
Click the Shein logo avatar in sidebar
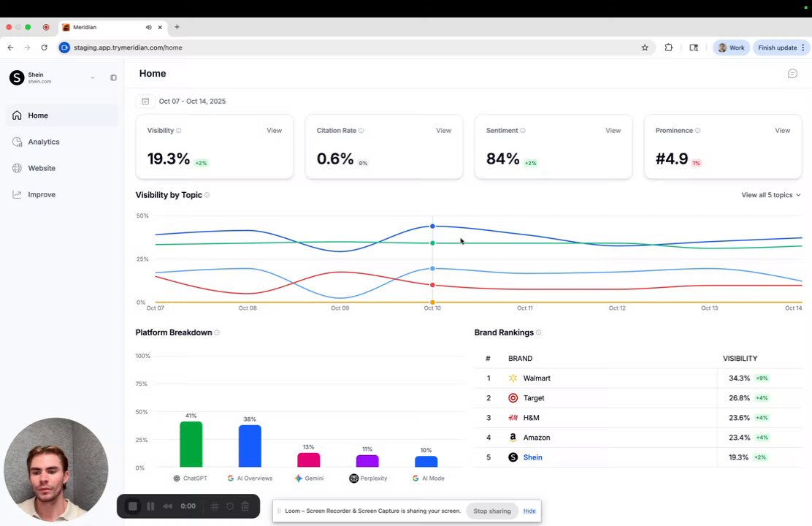coord(17,77)
